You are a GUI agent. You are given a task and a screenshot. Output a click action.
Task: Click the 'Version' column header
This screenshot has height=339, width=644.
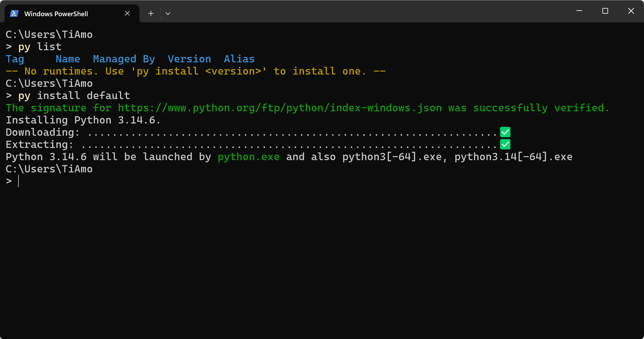[x=189, y=59]
